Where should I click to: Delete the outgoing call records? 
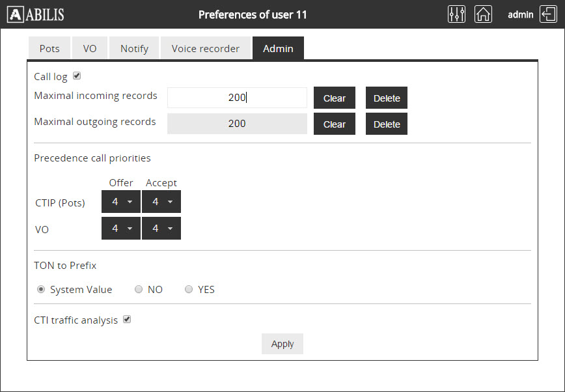387,124
